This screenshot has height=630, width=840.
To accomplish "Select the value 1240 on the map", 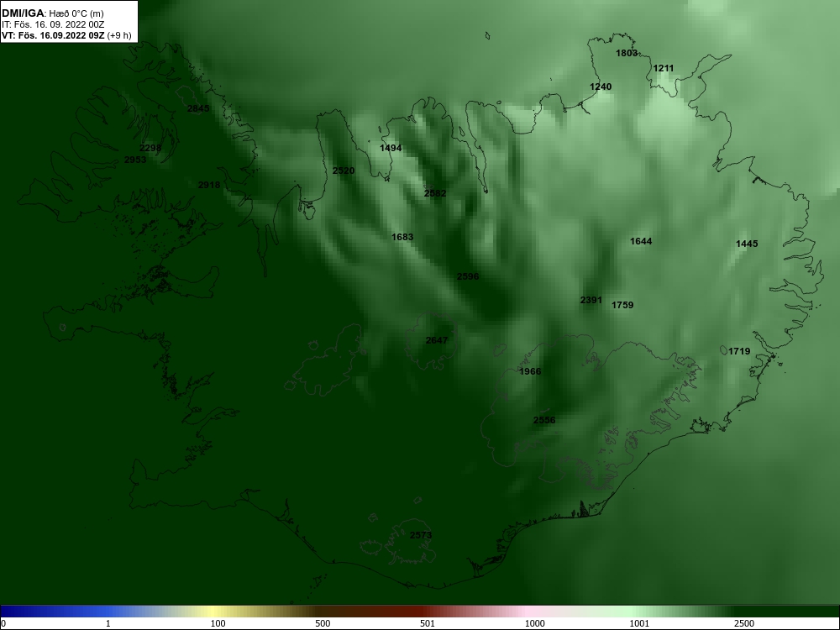I will pyautogui.click(x=601, y=87).
